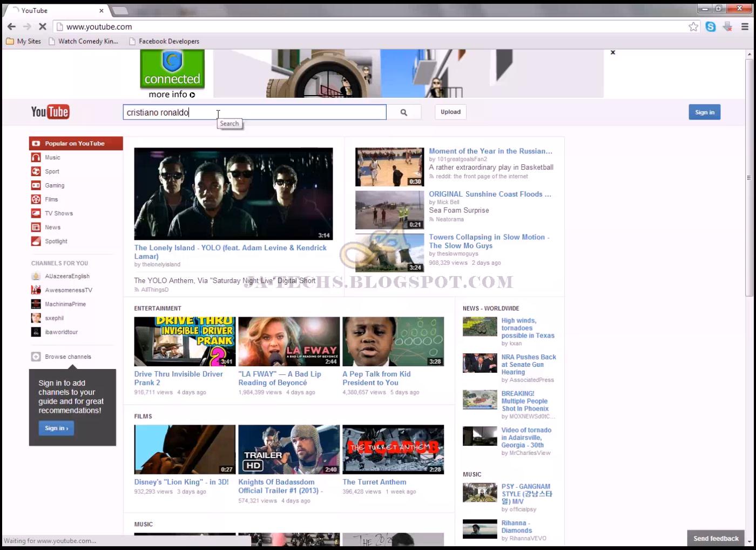Open the Skype extension icon
The width and height of the screenshot is (756, 550).
711,26
